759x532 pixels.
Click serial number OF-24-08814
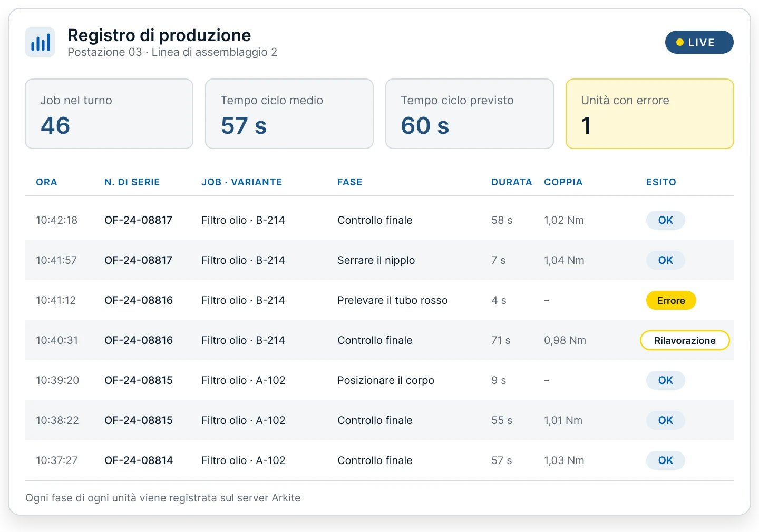pos(139,460)
